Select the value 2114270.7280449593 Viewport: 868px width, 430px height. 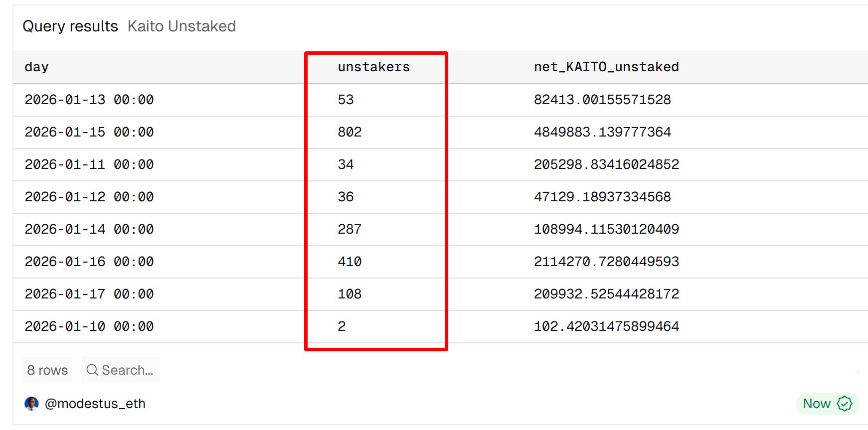[606, 262]
